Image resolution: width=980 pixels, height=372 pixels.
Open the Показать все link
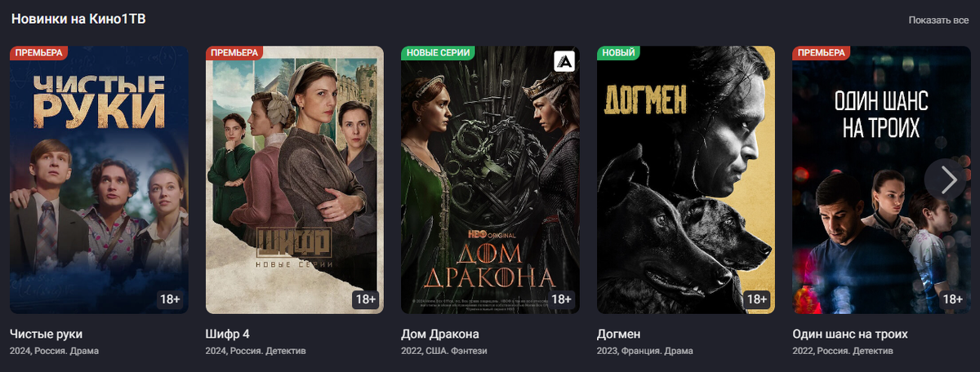tap(938, 20)
